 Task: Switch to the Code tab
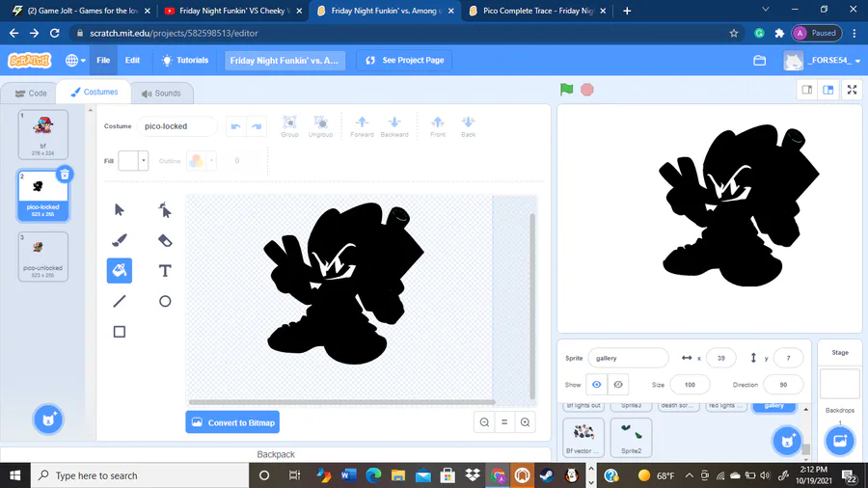31,93
